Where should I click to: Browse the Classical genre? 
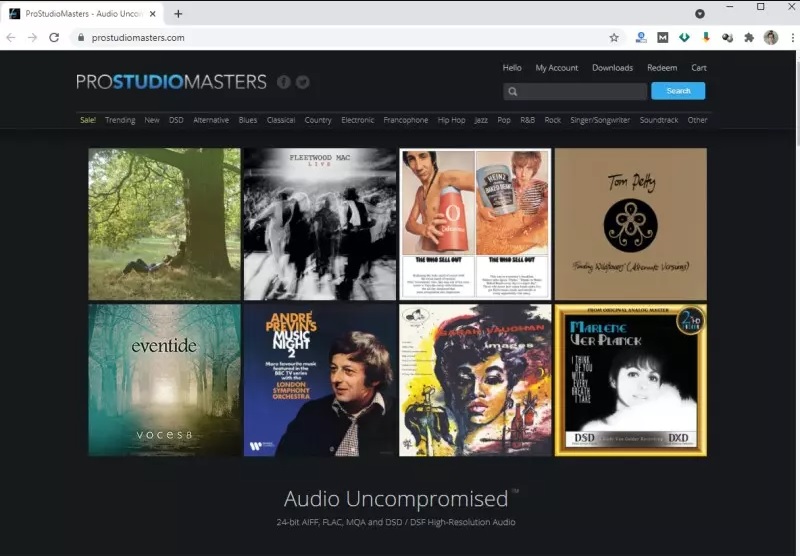[x=281, y=120]
